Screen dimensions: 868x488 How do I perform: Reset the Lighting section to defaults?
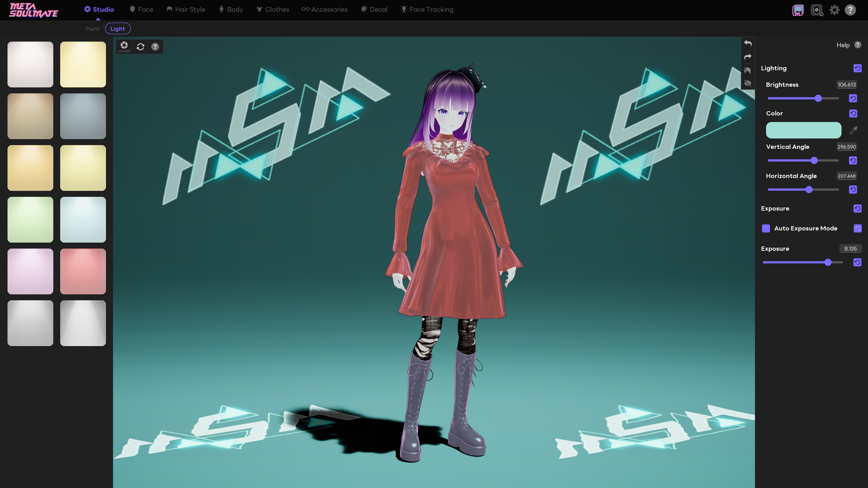(x=858, y=68)
